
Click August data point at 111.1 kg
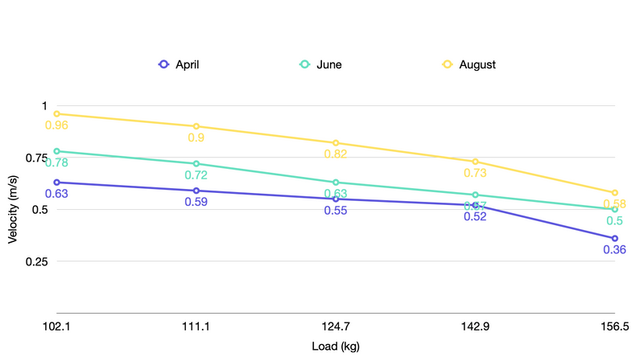click(196, 126)
